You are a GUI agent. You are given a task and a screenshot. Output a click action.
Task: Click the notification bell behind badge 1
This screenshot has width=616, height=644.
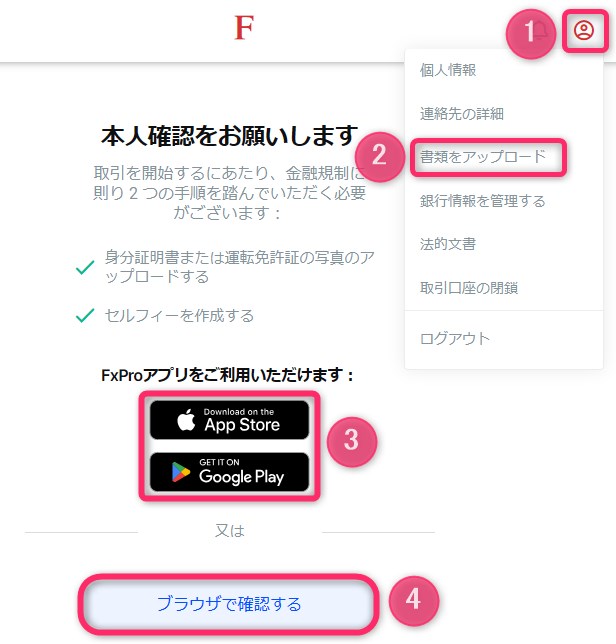[x=541, y=30]
